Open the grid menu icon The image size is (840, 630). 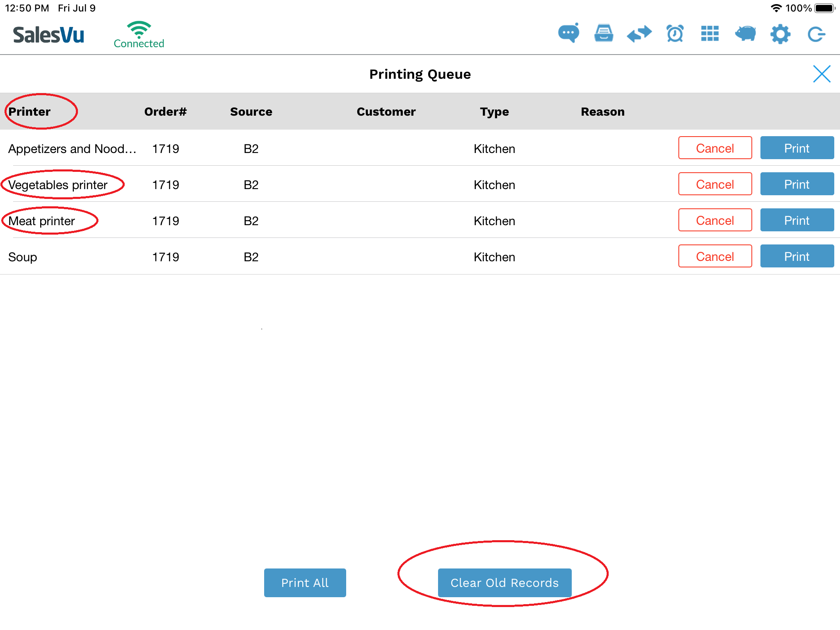click(x=710, y=34)
